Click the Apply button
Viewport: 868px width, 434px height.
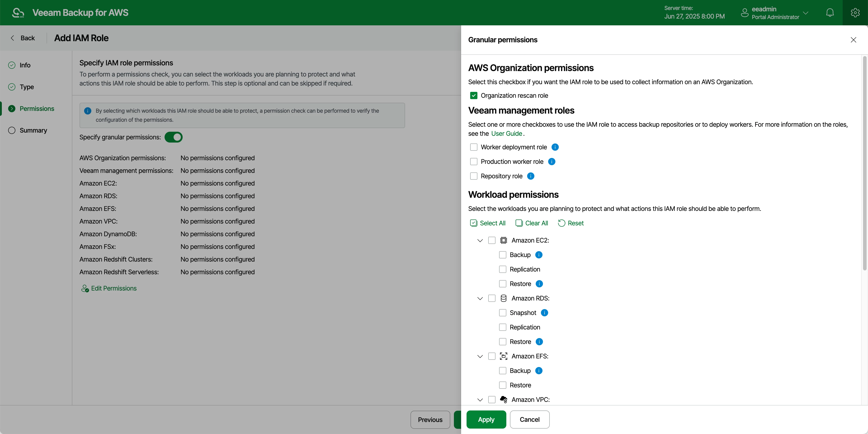pos(486,420)
